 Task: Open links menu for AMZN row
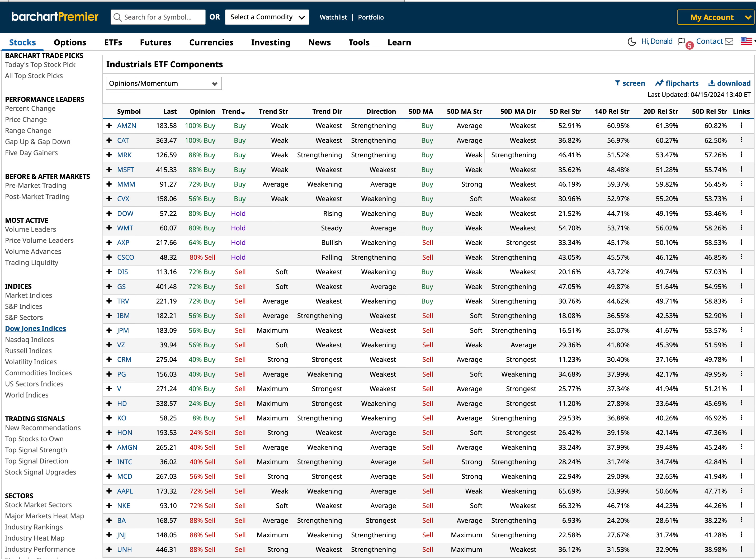[x=741, y=126]
